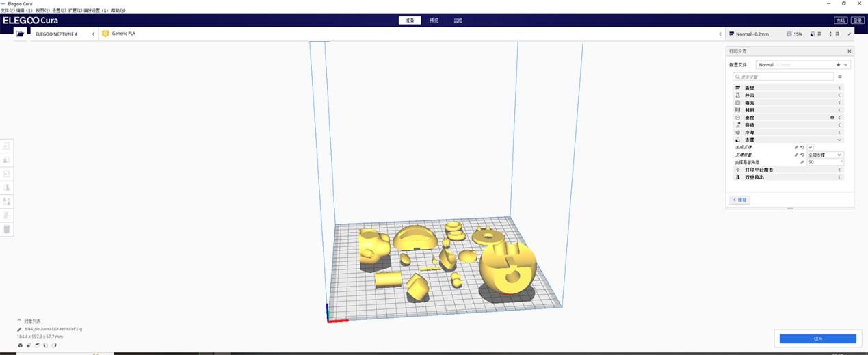Click pencil icon to rename the model
Screen dimensions: 868x355
19,329
